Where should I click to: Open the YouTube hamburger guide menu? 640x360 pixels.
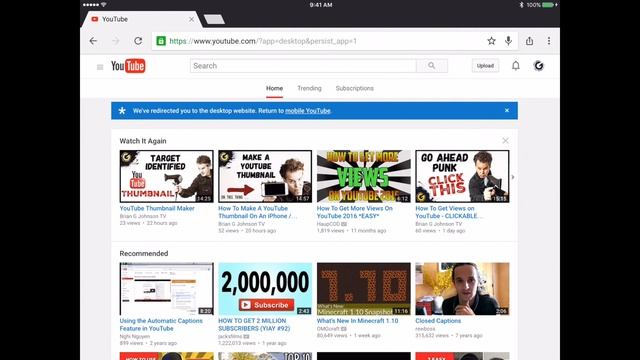tap(100, 67)
